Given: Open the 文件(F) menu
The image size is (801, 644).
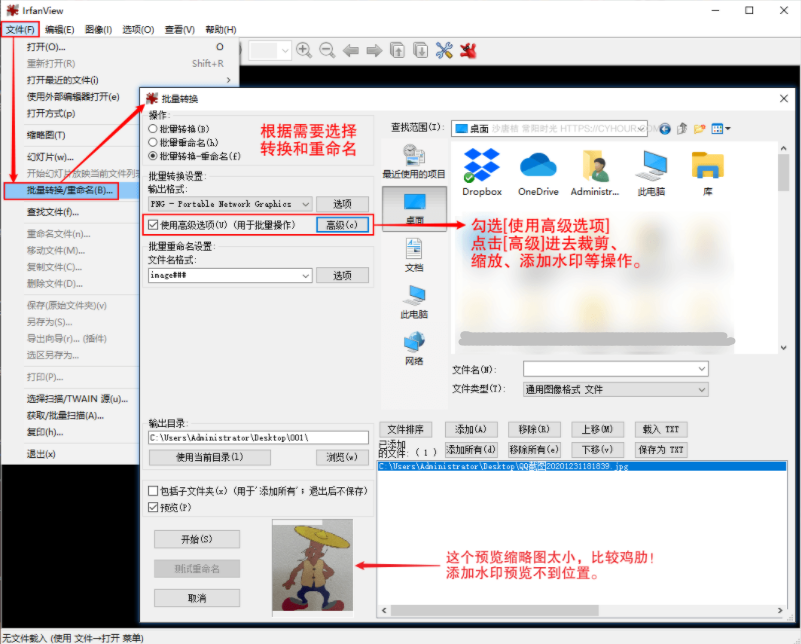Looking at the screenshot, I should pyautogui.click(x=20, y=30).
